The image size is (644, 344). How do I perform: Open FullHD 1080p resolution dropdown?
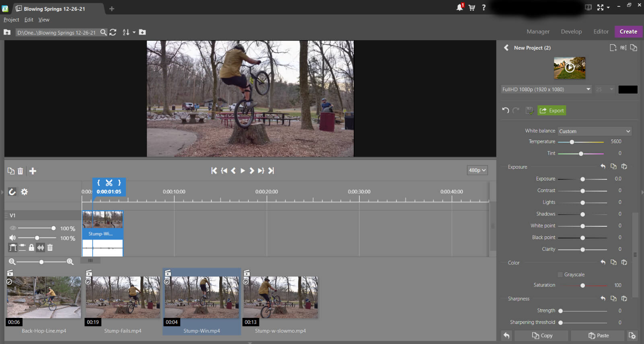[x=546, y=90]
